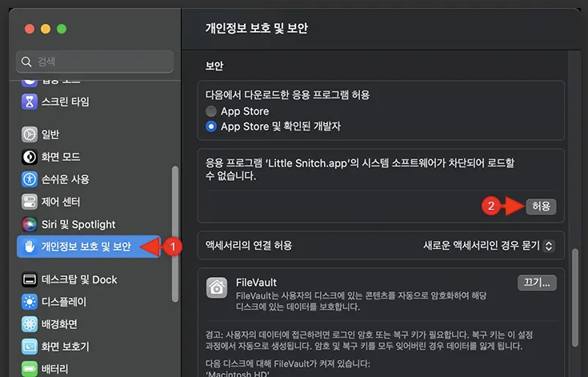The image size is (588, 377).
Task: Click the red close window button
Action: pos(30,29)
